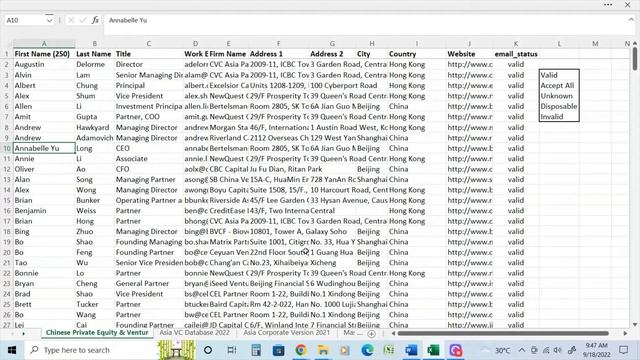Click the Windows Start button

pyautogui.click(x=11, y=350)
